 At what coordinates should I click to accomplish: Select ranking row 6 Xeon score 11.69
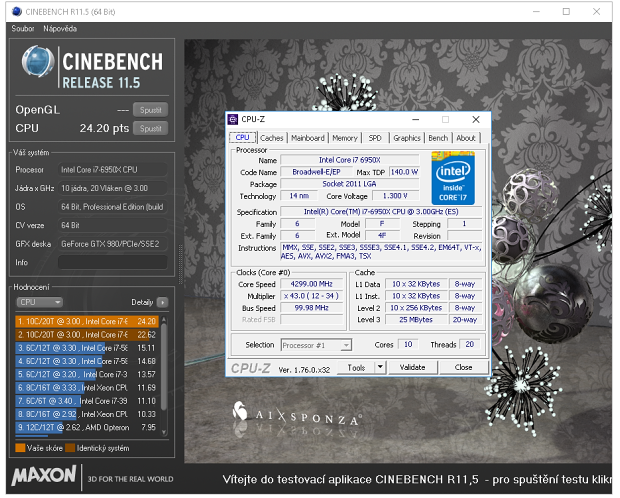click(x=87, y=388)
